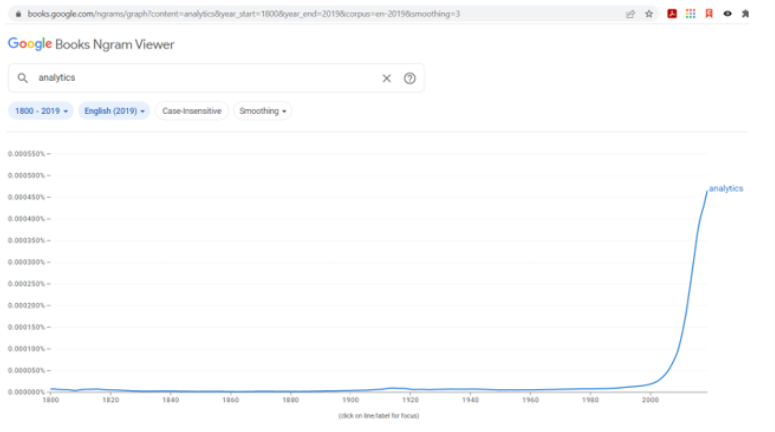Screen dimensions: 775x432
Task: Click the analytics line label on chart
Action: 726,188
